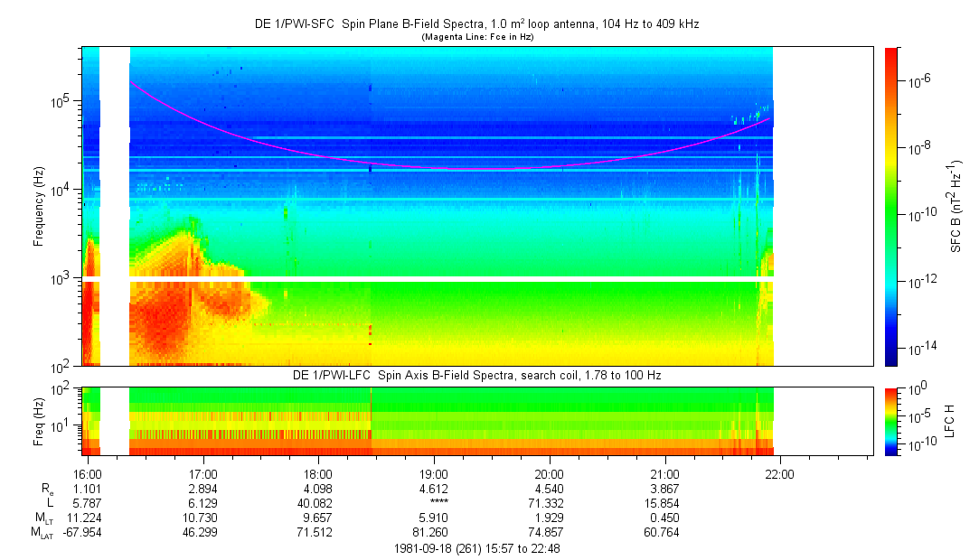
Task: Click the 19:00 time axis label
Action: point(433,474)
